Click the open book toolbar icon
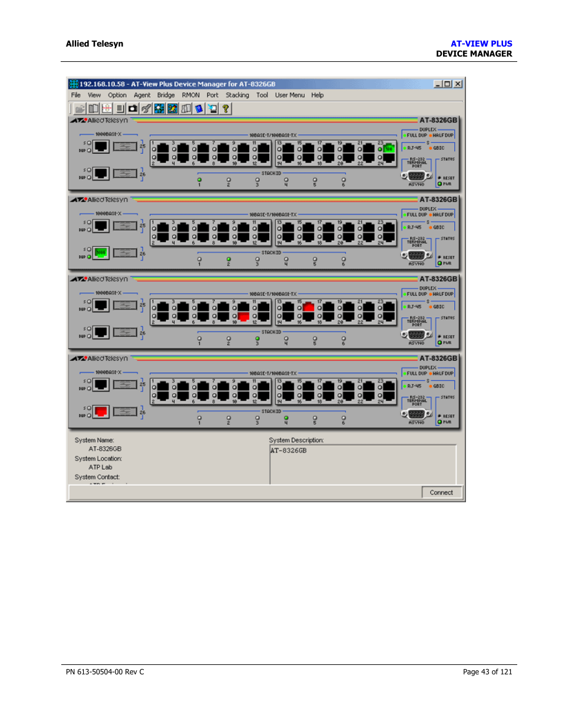 94,108
